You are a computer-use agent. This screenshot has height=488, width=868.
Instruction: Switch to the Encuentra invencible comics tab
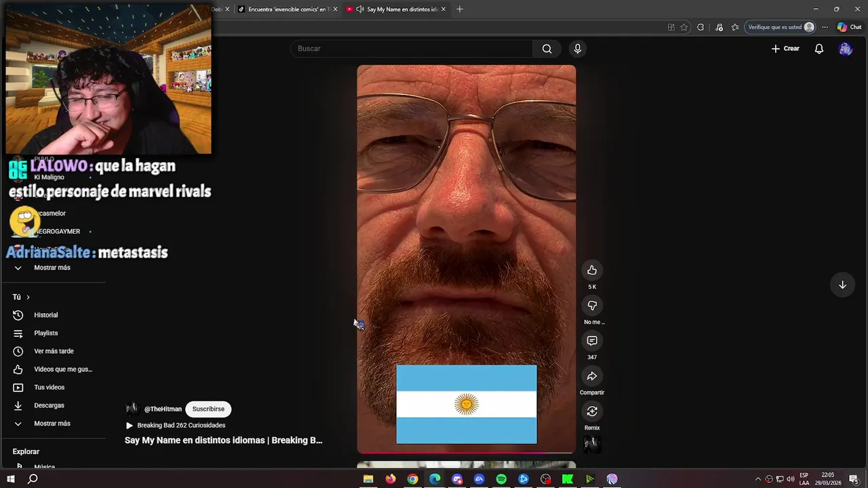coord(288,9)
